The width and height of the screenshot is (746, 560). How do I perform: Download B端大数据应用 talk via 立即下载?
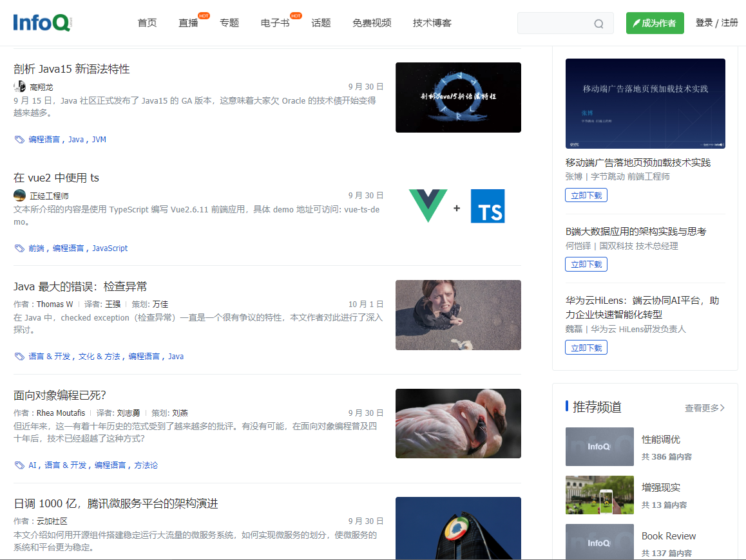point(586,265)
